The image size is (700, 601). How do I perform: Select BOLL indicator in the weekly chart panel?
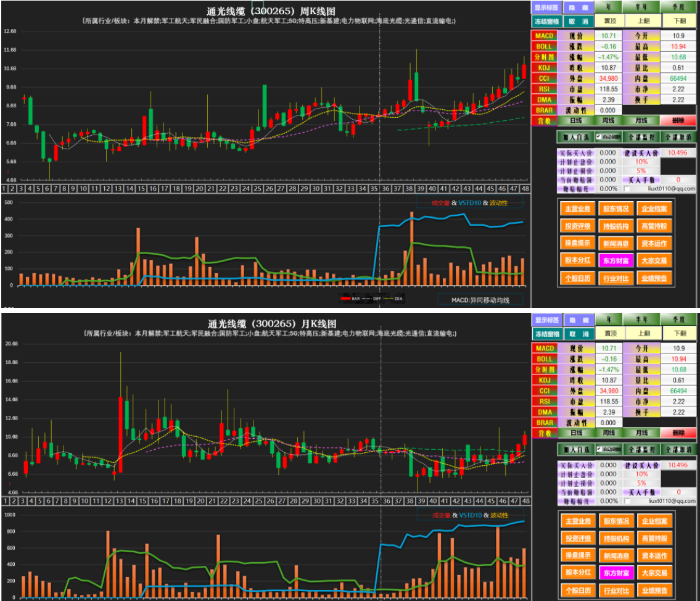(x=544, y=46)
